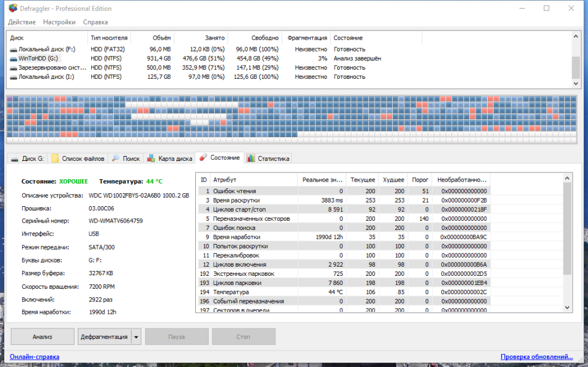Sort by Фрагментация column header
The image size is (588, 367).
click(307, 38)
